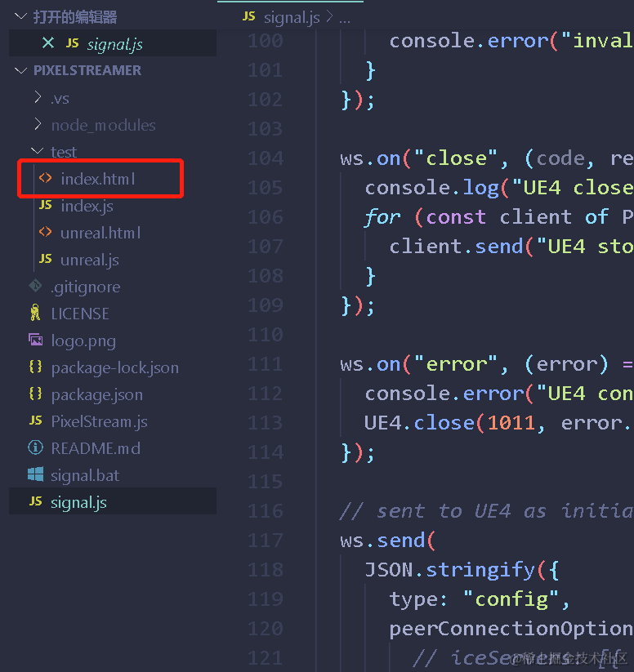This screenshot has width=634, height=672.
Task: Click line number 117 in gutter
Action: [x=266, y=541]
